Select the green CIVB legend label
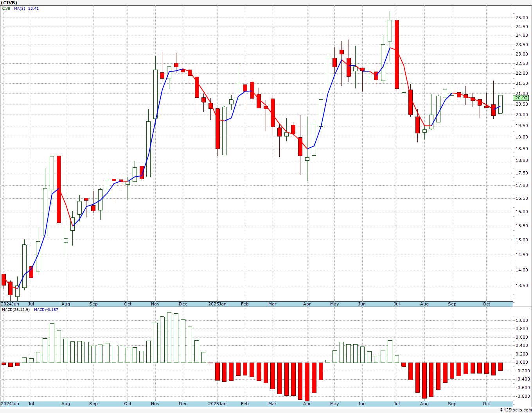Screen dimensions: 532x413 click(6, 9)
